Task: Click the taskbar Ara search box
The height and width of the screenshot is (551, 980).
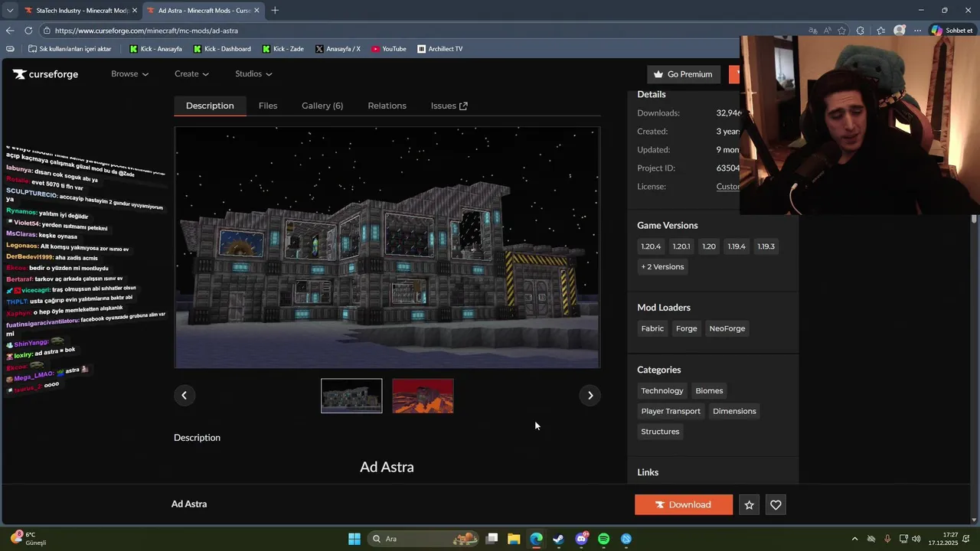Action: pyautogui.click(x=423, y=539)
